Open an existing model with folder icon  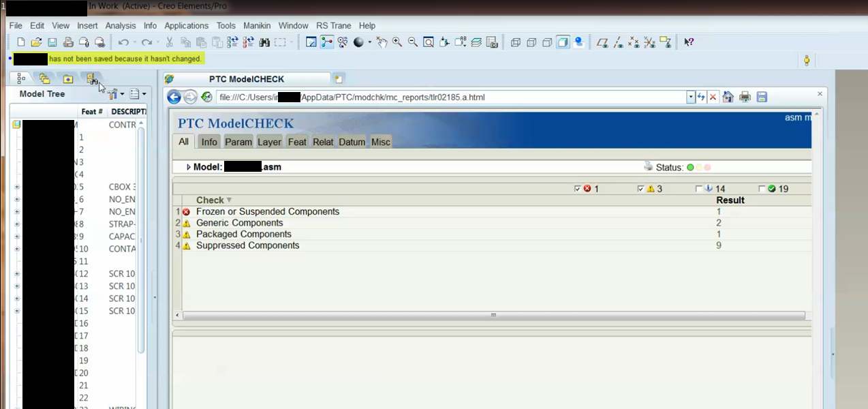click(36, 42)
